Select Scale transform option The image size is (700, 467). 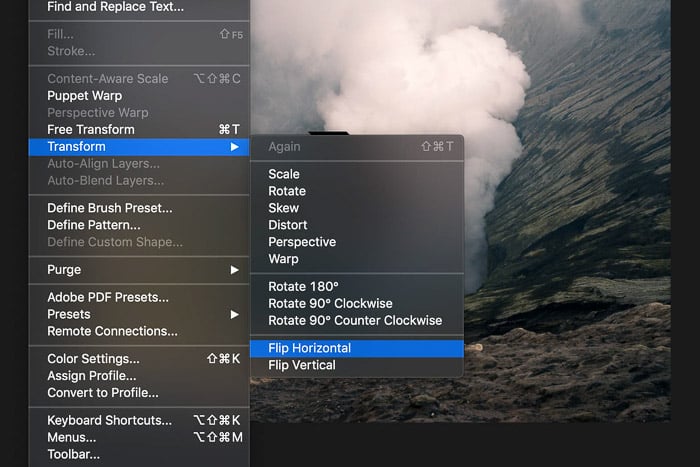click(357, 175)
